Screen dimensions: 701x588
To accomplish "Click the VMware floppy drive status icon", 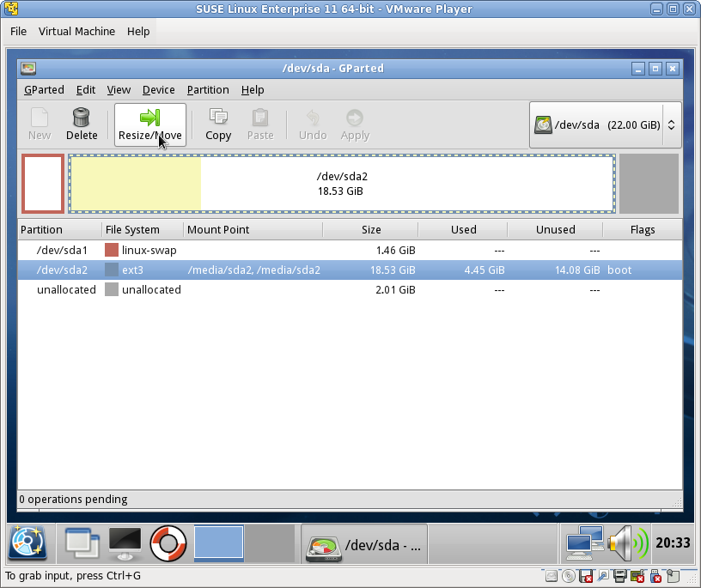I will coord(586,576).
